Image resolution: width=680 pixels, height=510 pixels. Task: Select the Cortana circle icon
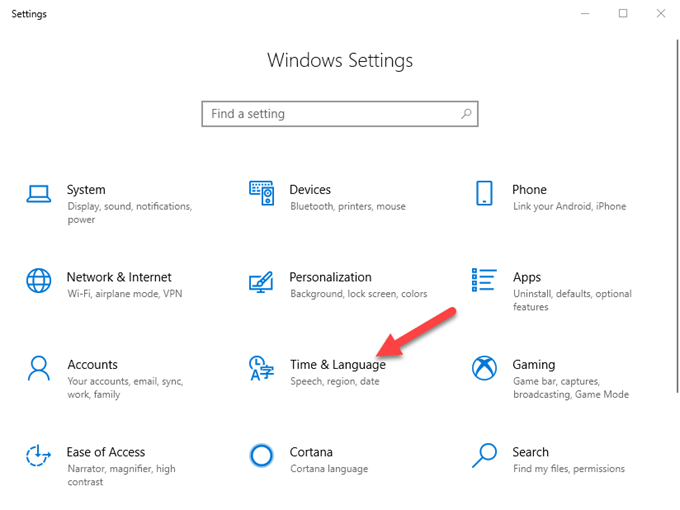click(x=261, y=456)
